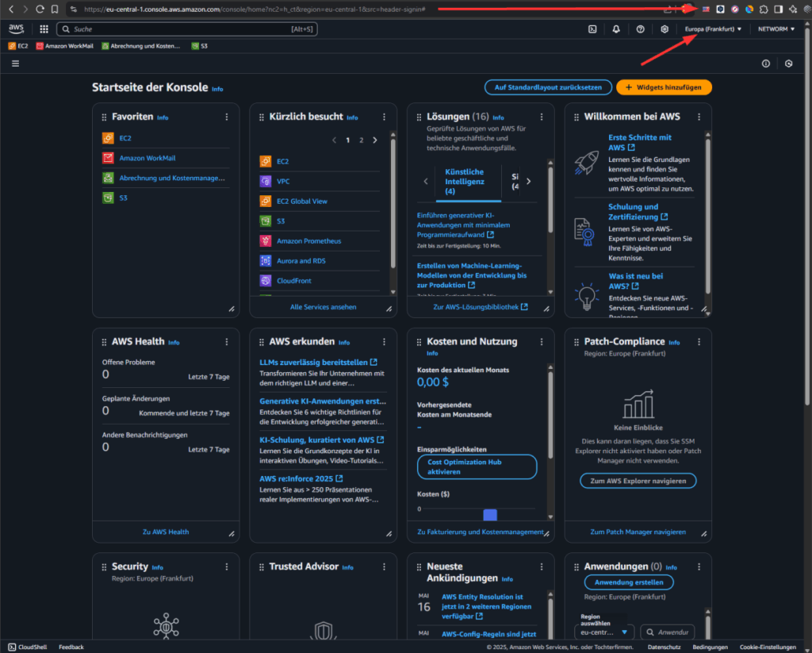Bookmark this page in the browser
Screen dimensions: 812x653
tap(55, 9)
